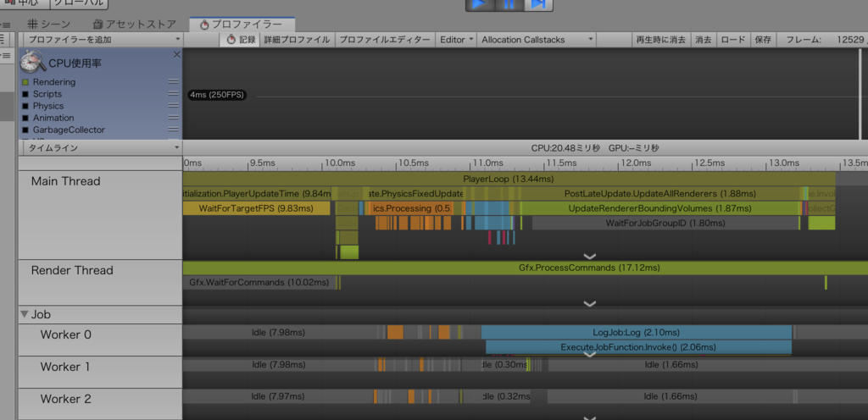Click the Main Thread label
Screen dimensions: 868x420
tap(66, 181)
